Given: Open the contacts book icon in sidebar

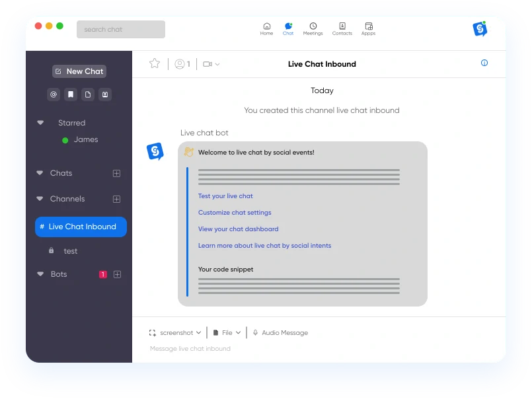Looking at the screenshot, I should 105,94.
